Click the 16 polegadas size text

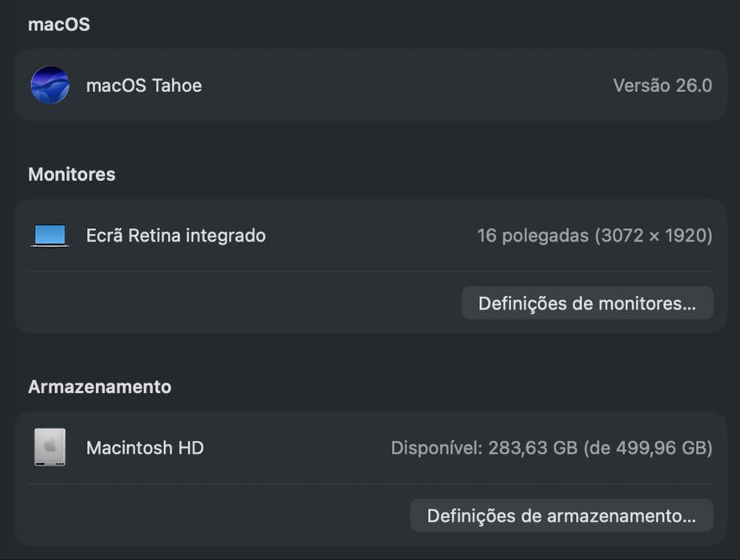tap(533, 235)
